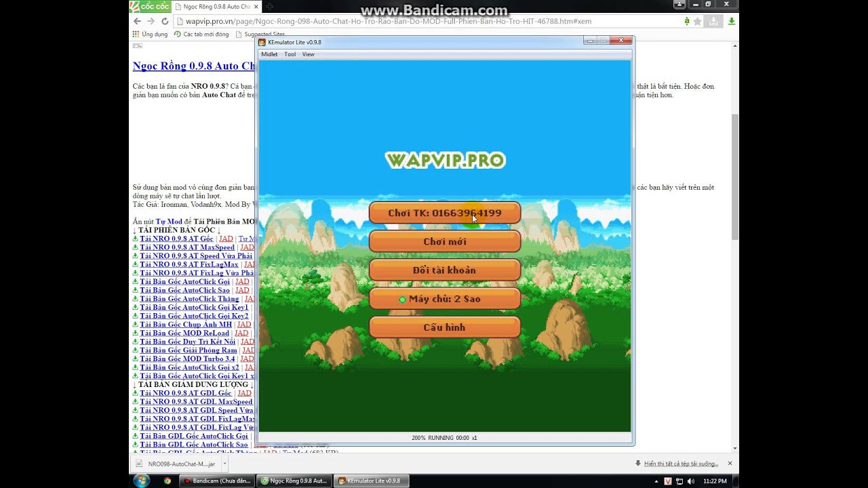Click the volume speaker tray icon
868x488 pixels.
tap(690, 481)
